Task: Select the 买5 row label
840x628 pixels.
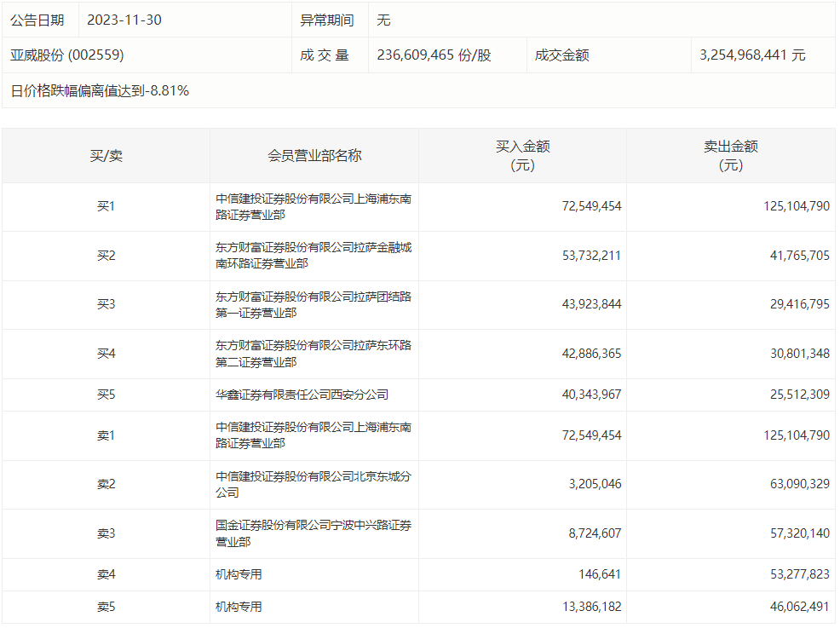Action: point(106,395)
